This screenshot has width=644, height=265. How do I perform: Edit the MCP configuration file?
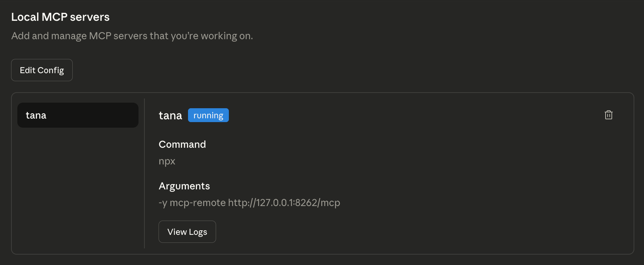pyautogui.click(x=42, y=70)
